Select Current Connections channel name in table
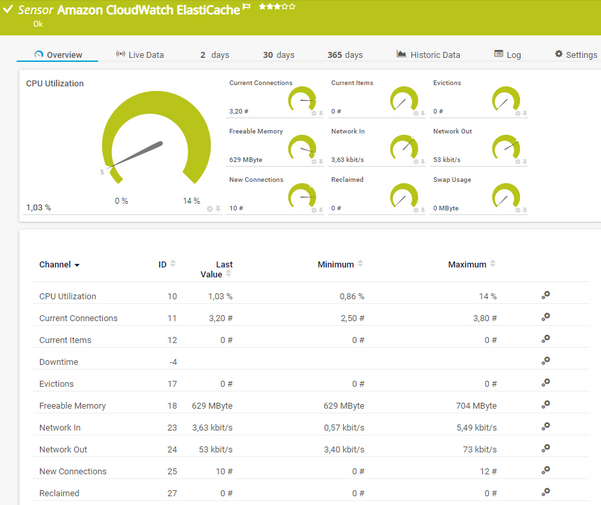 (79, 318)
